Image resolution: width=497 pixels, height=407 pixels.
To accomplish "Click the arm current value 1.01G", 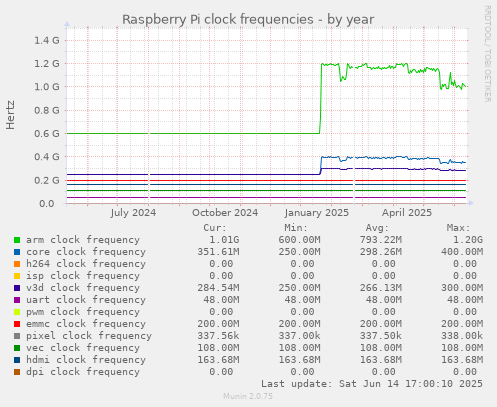I will tap(224, 240).
